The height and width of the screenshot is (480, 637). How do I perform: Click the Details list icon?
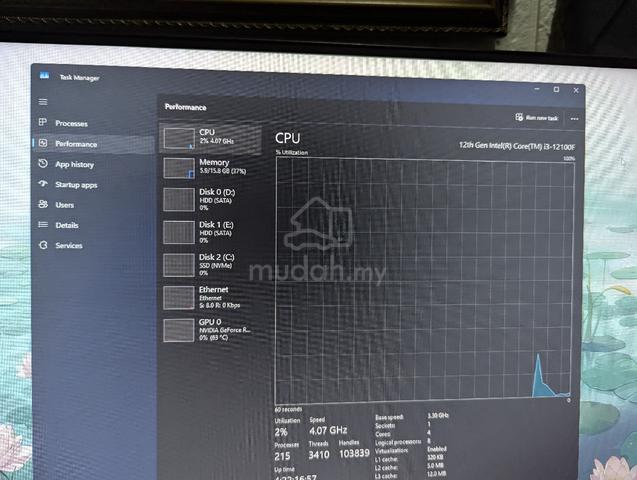pos(43,225)
